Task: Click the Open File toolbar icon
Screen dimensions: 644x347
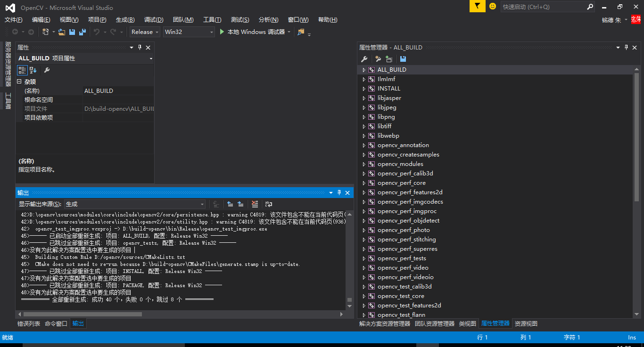Action: (62, 32)
